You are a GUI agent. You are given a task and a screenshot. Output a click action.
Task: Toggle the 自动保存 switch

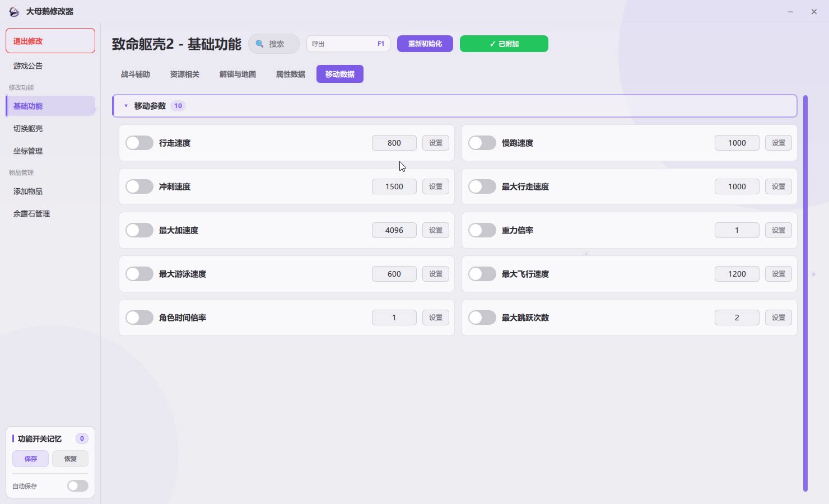tap(78, 486)
